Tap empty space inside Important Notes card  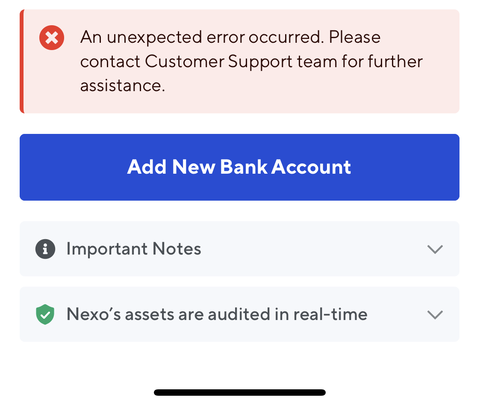pos(313,249)
